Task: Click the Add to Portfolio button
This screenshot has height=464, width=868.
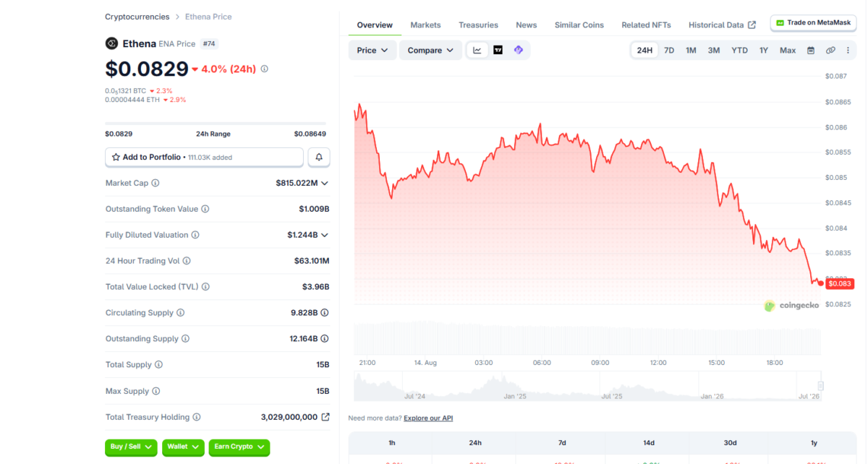Action: click(204, 157)
